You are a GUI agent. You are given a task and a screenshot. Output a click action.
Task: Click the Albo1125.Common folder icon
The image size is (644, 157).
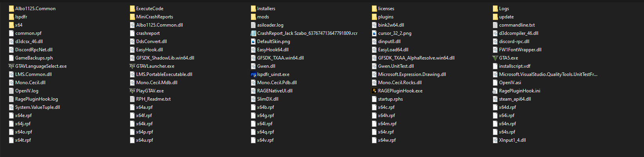pyautogui.click(x=11, y=9)
